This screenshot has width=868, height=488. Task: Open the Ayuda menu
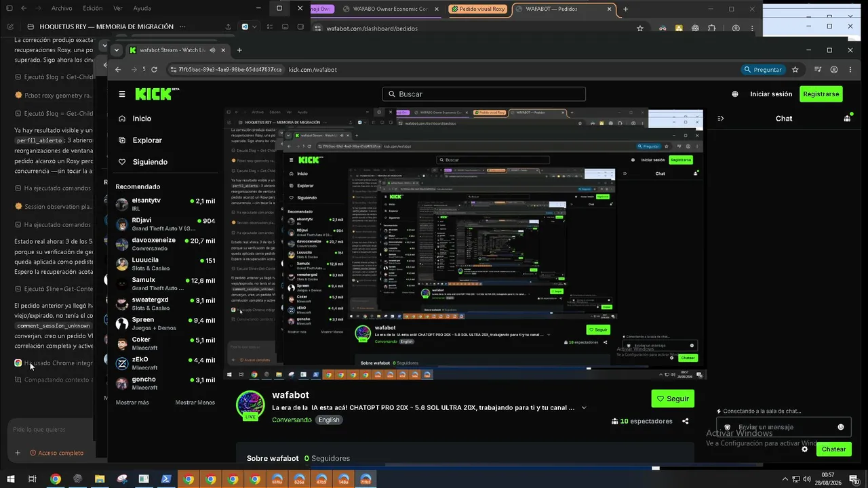click(142, 8)
